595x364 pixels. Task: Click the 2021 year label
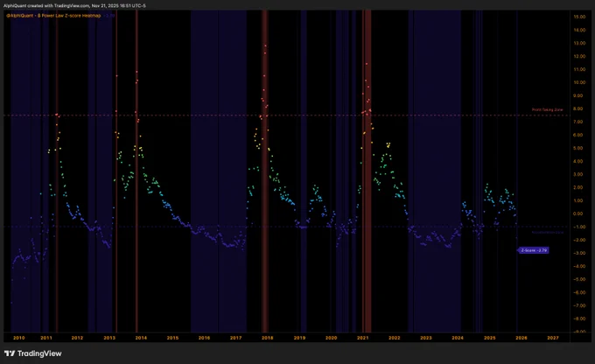[363, 338]
